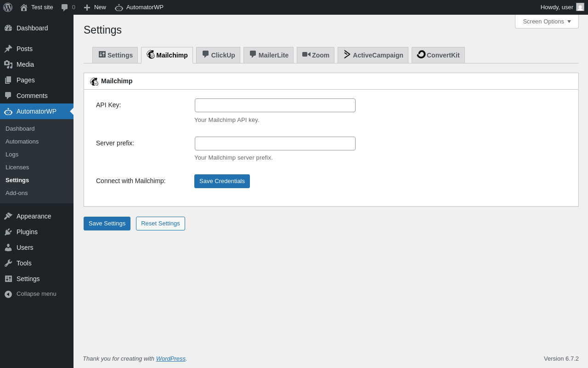The height and width of the screenshot is (368, 588).
Task: Open the ConvertKit settings tab
Action: (x=438, y=55)
